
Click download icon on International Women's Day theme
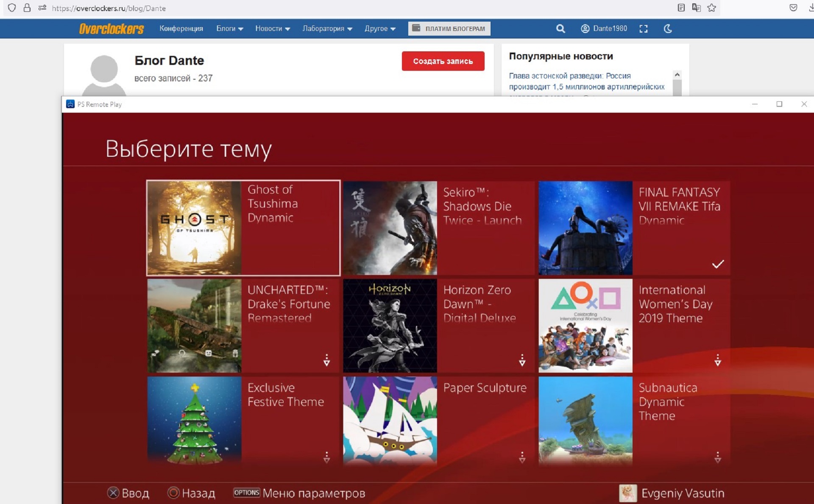pos(717,360)
